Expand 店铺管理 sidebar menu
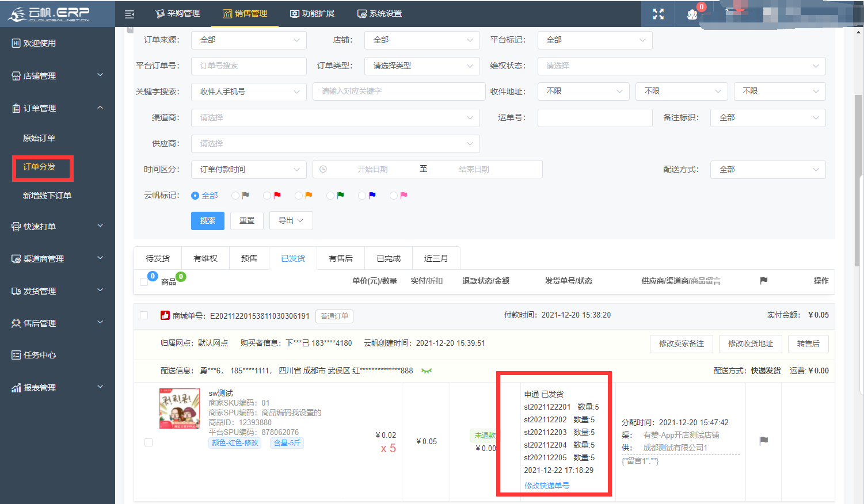This screenshot has width=864, height=504. point(58,75)
